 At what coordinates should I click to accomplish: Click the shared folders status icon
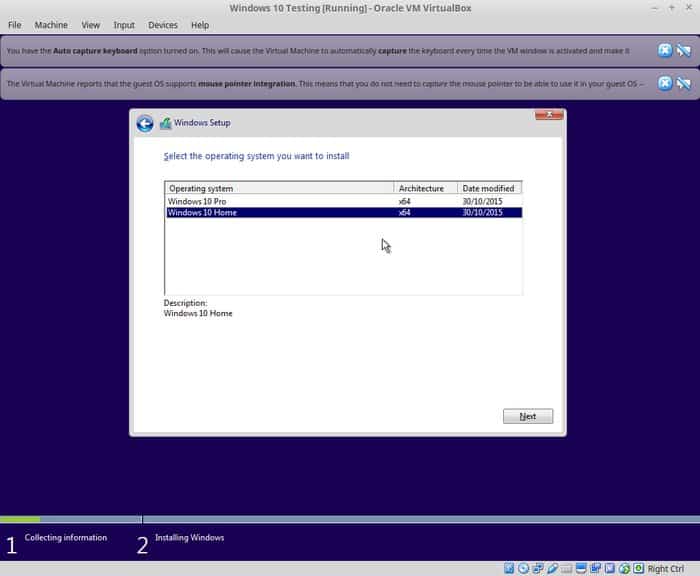pyautogui.click(x=567, y=569)
